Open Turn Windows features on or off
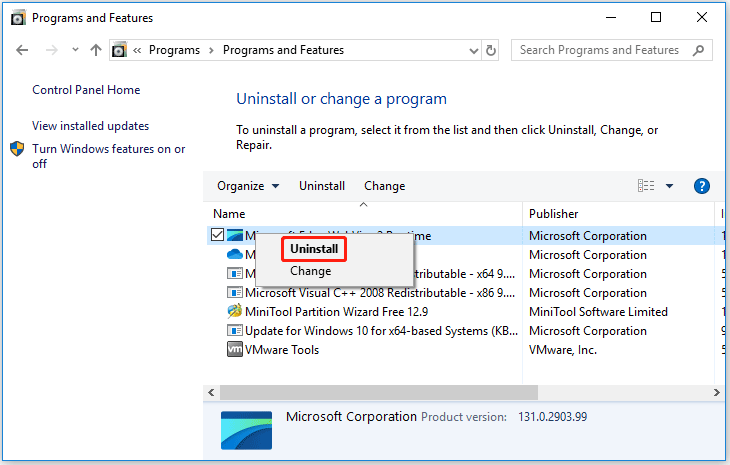 108,156
